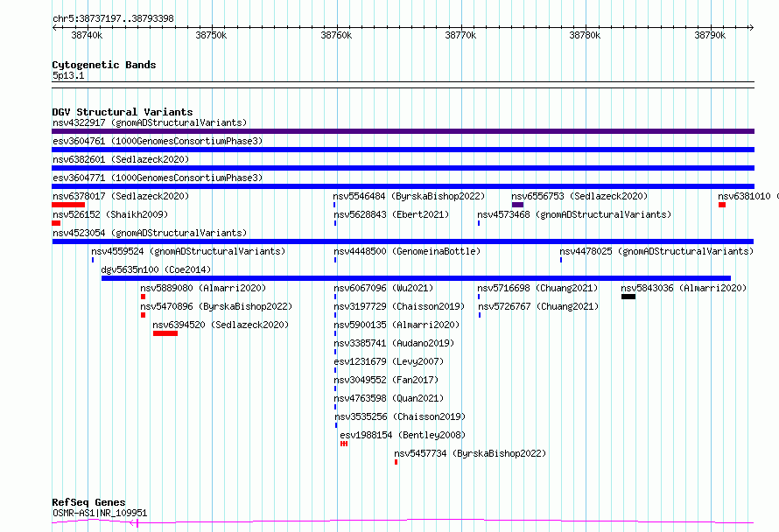Open nsv5900135 Almarri2020 variant
This screenshot has width=779, height=532.
coord(397,325)
